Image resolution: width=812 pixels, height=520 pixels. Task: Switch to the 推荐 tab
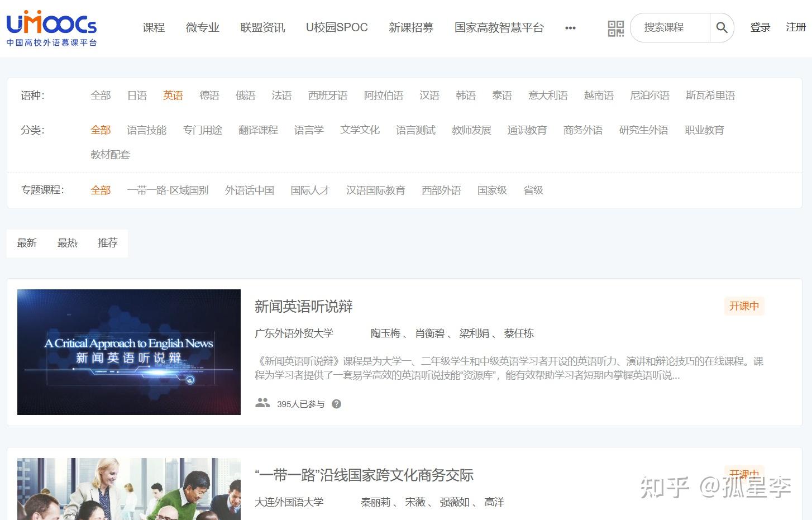click(x=107, y=243)
